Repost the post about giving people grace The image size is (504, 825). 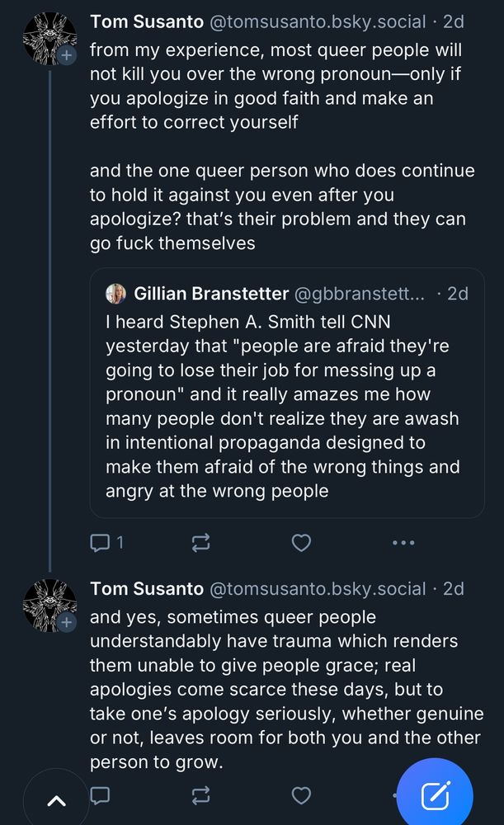[200, 795]
